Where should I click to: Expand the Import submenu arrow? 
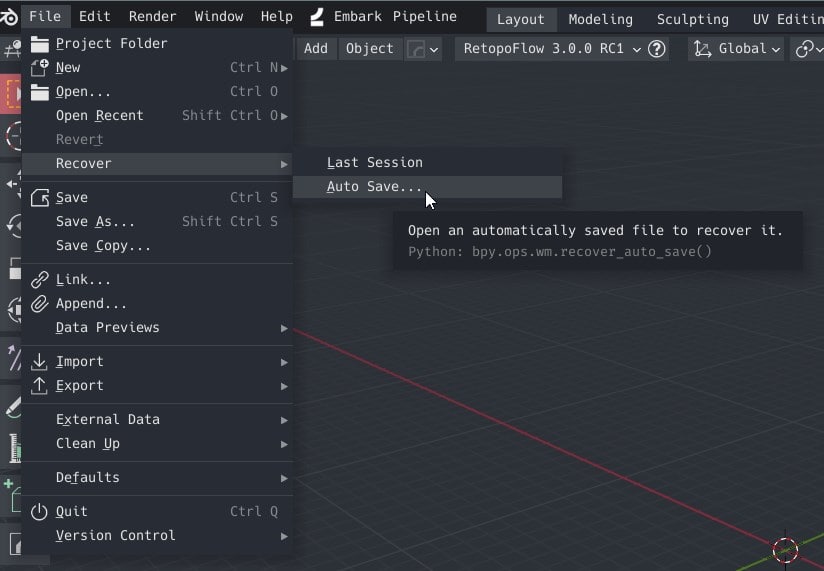(284, 362)
